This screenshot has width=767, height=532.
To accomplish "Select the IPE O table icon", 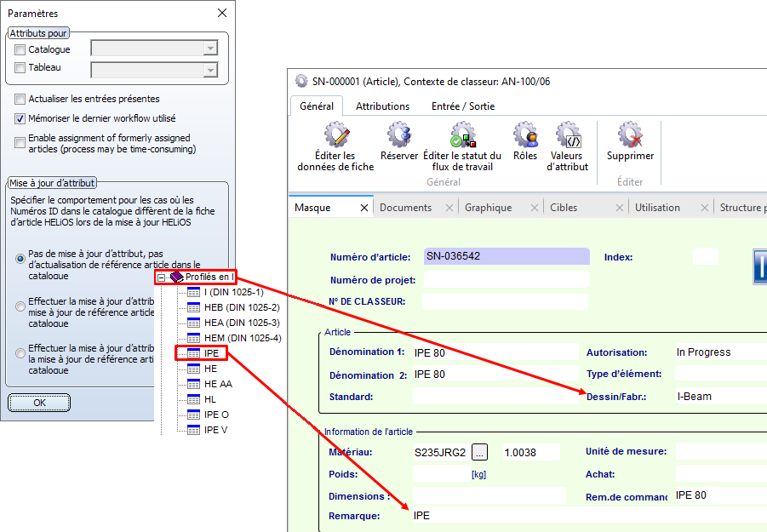I will coord(194,415).
